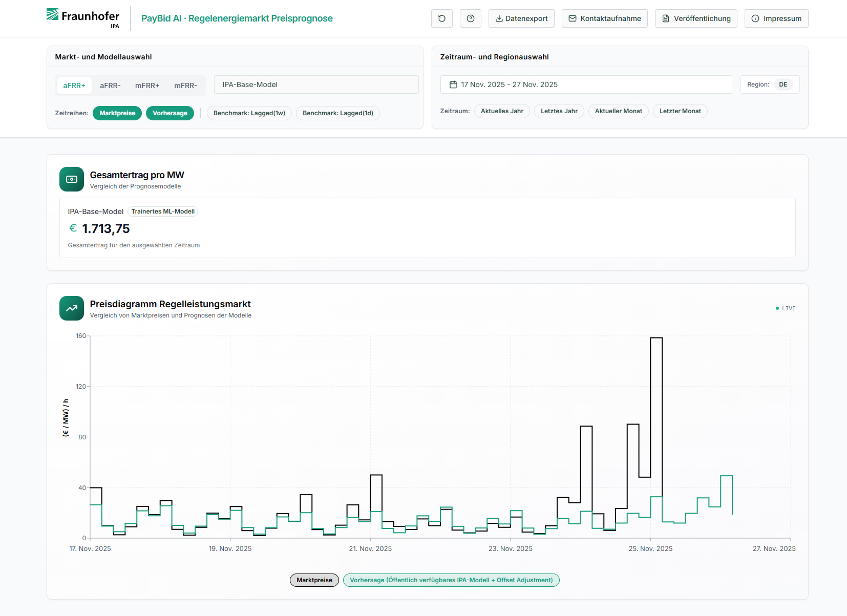Click the banknote icon beside Gesamtertrag pro MW

pos(72,179)
